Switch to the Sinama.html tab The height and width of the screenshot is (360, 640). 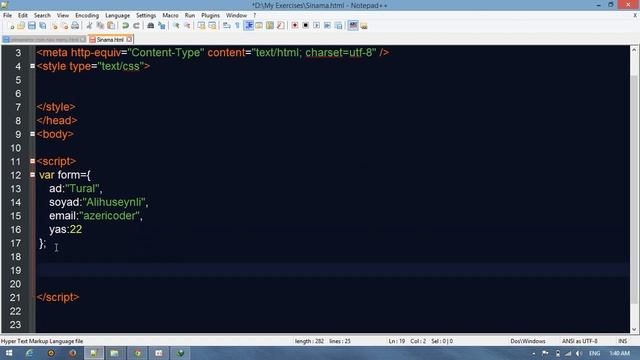pos(110,40)
